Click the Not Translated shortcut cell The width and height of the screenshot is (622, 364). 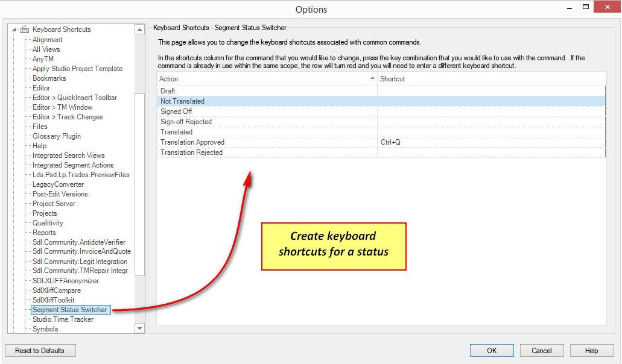point(491,101)
